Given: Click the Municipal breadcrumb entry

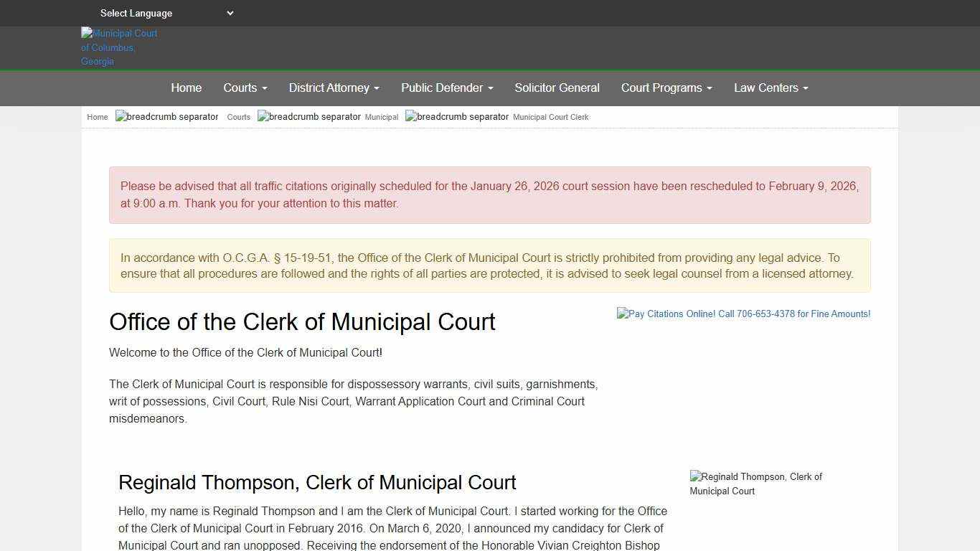Looking at the screenshot, I should [381, 116].
